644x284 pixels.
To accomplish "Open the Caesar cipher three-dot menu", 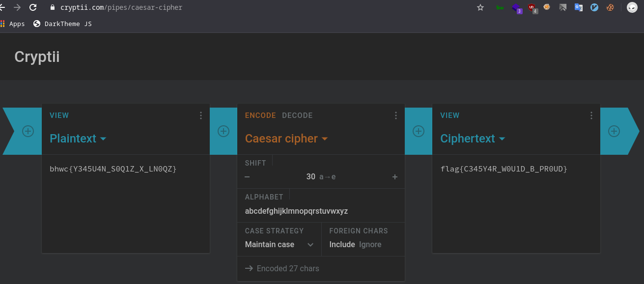I will point(396,115).
